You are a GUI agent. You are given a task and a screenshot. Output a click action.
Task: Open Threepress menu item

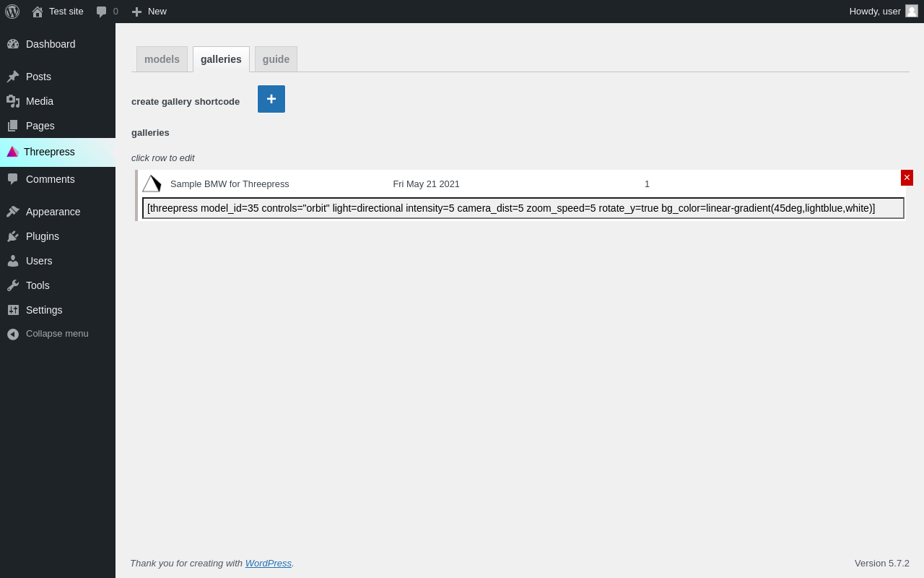58,152
